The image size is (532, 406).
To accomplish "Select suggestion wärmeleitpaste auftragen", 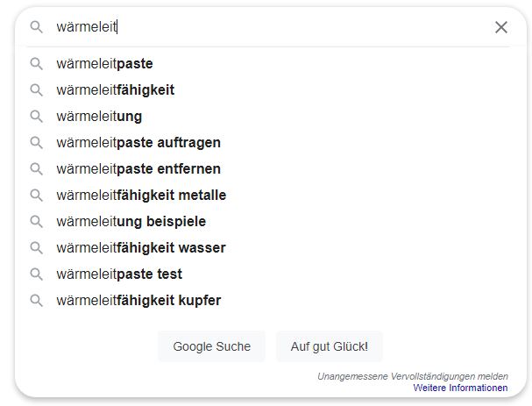I will (138, 143).
